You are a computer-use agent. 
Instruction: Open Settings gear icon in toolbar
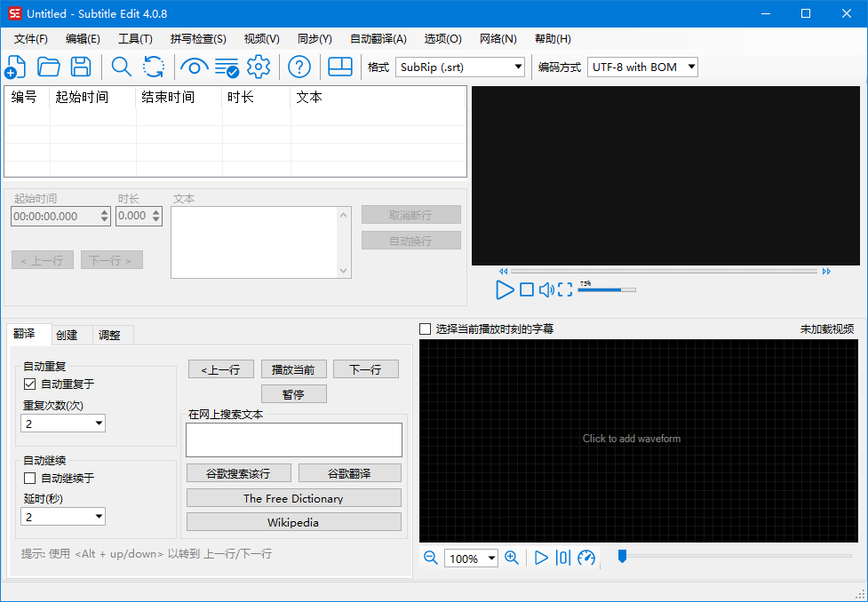[x=259, y=67]
